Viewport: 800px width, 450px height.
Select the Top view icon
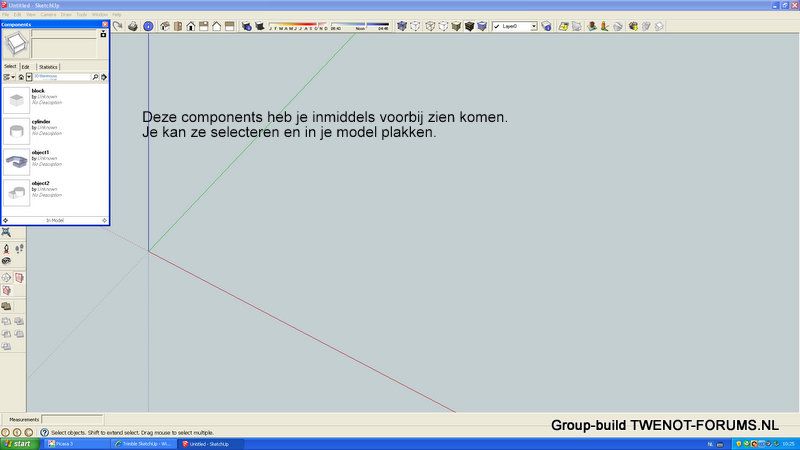click(x=178, y=26)
